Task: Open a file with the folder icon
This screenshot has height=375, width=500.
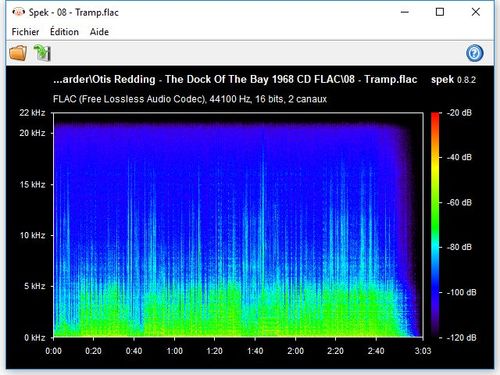Action: pos(18,53)
